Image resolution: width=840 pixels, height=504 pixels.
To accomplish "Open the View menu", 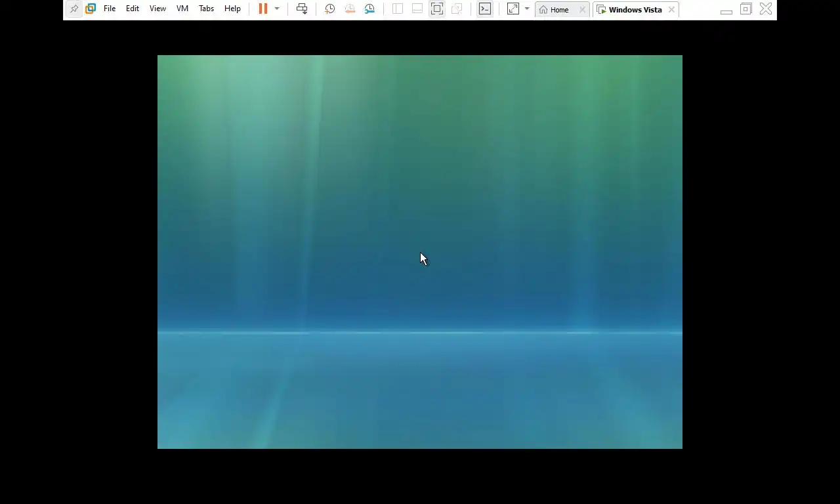I will click(157, 9).
